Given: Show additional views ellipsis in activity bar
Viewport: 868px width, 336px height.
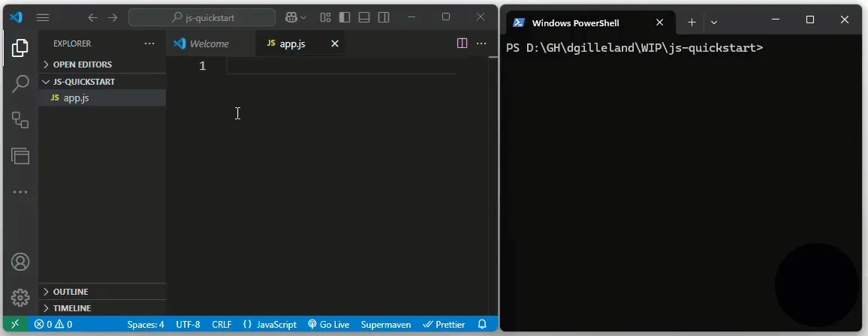Looking at the screenshot, I should (x=20, y=192).
